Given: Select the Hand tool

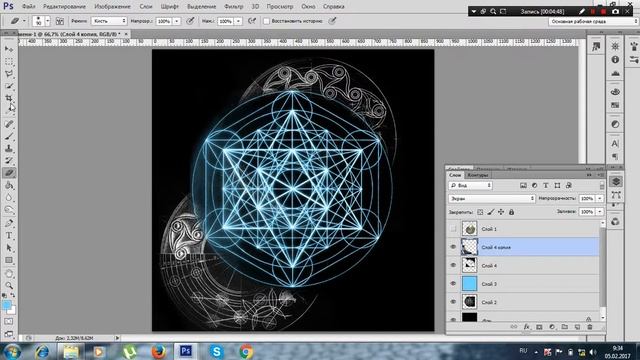Looking at the screenshot, I should coord(9,273).
